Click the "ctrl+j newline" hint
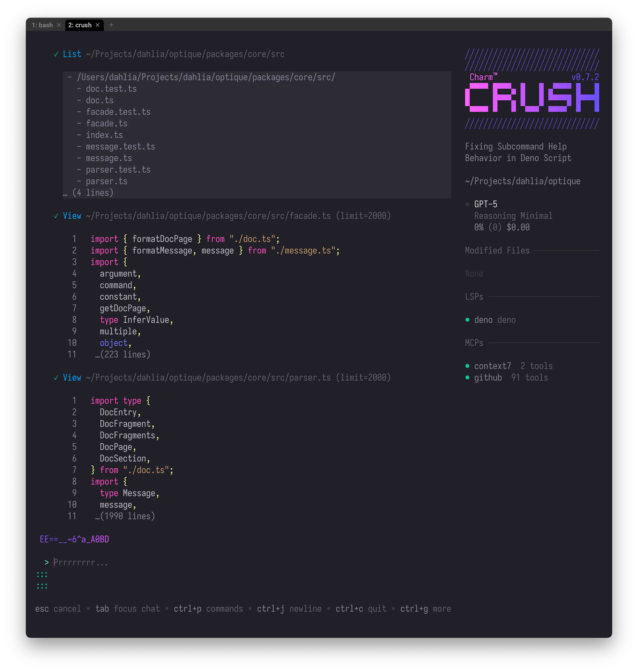The height and width of the screenshot is (672, 638). click(x=289, y=609)
